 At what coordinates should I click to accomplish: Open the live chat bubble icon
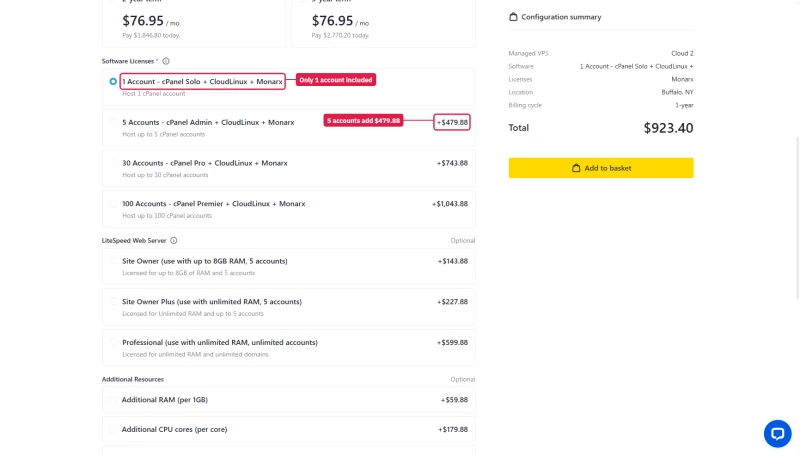point(777,434)
